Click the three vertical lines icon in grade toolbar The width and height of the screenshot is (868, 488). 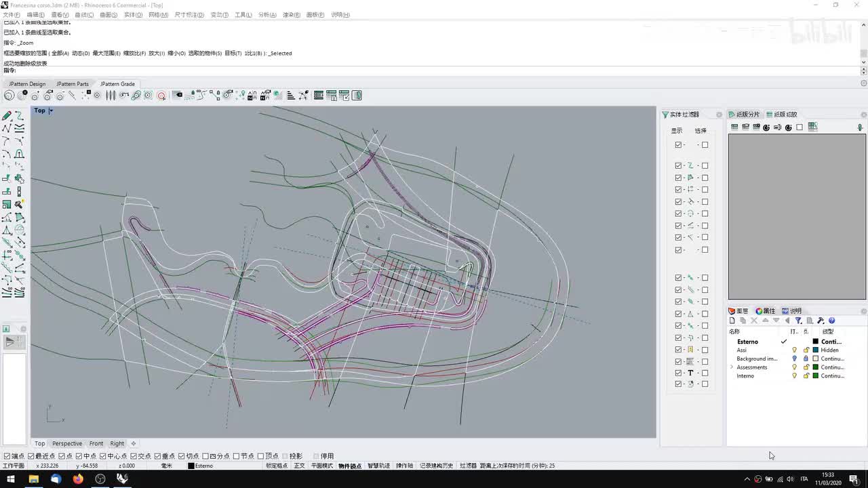point(111,96)
